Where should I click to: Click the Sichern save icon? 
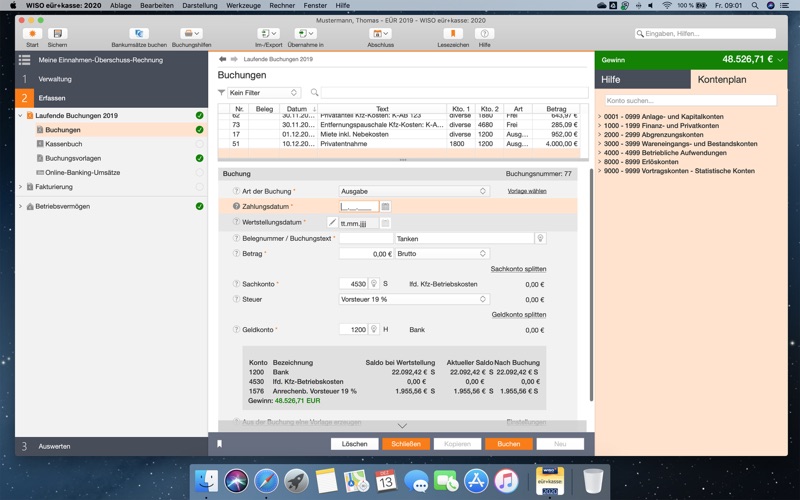click(57, 34)
